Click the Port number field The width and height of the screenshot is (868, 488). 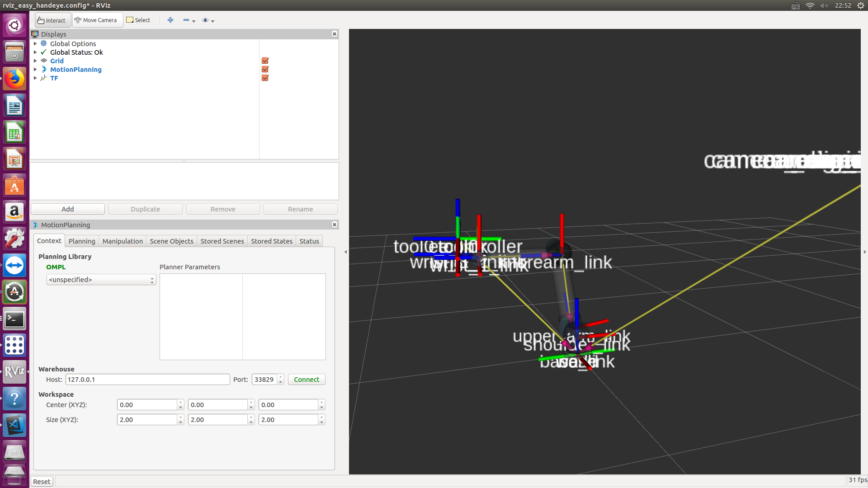(264, 379)
